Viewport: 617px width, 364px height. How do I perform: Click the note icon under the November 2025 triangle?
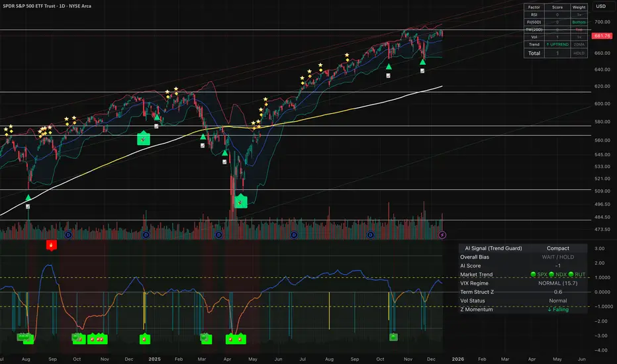pos(422,71)
